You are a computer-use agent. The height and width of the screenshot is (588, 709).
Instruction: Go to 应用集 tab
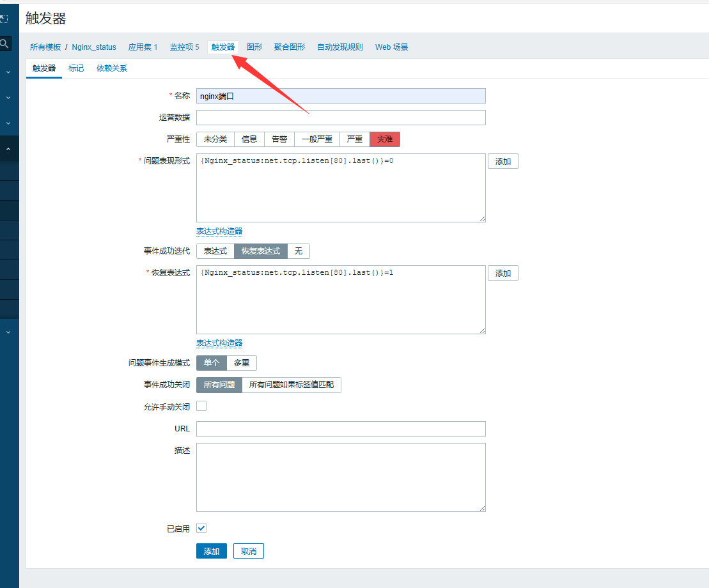143,47
